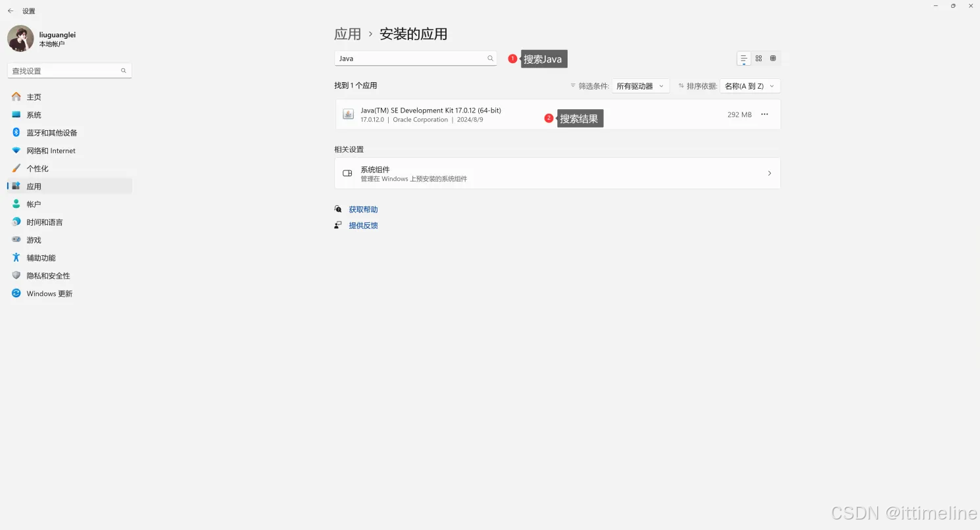980x530 pixels.
Task: Select the Java(TM) SE Development Kit 17.0.12 entry
Action: pos(557,114)
